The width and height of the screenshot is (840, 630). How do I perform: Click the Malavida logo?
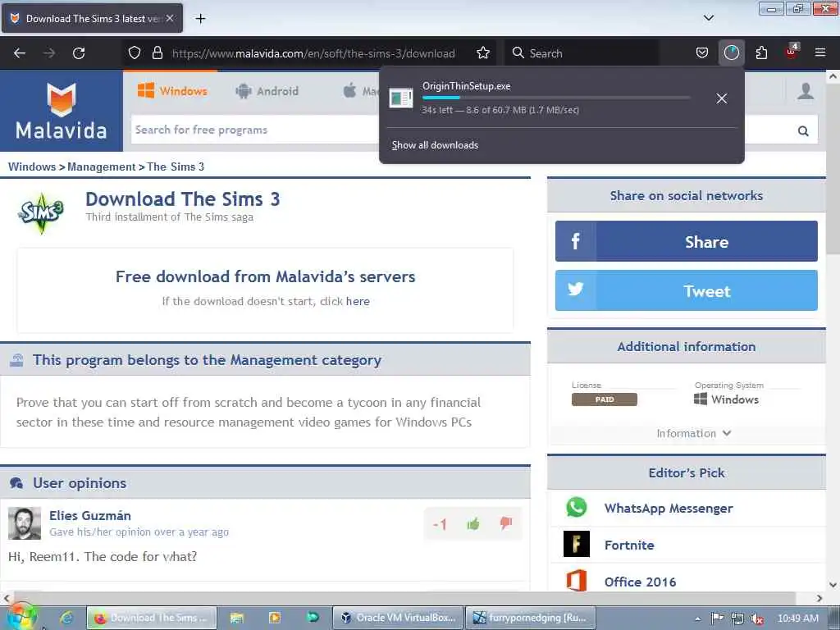tap(61, 112)
